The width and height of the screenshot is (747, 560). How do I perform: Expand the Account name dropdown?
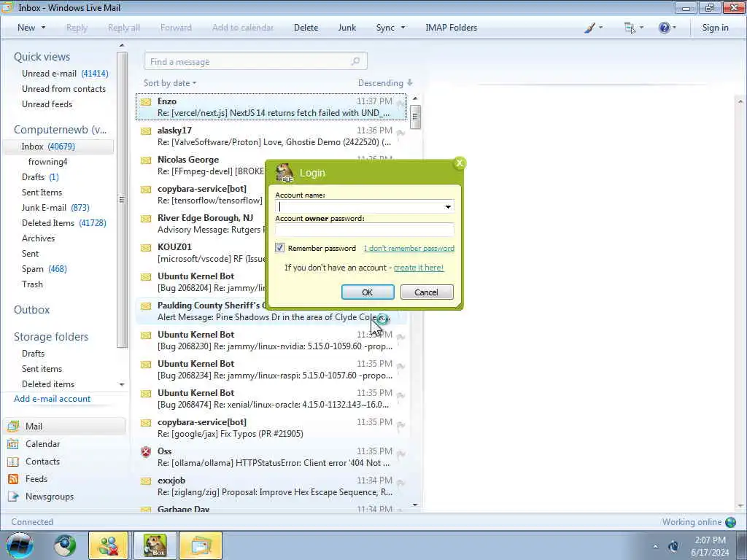448,206
